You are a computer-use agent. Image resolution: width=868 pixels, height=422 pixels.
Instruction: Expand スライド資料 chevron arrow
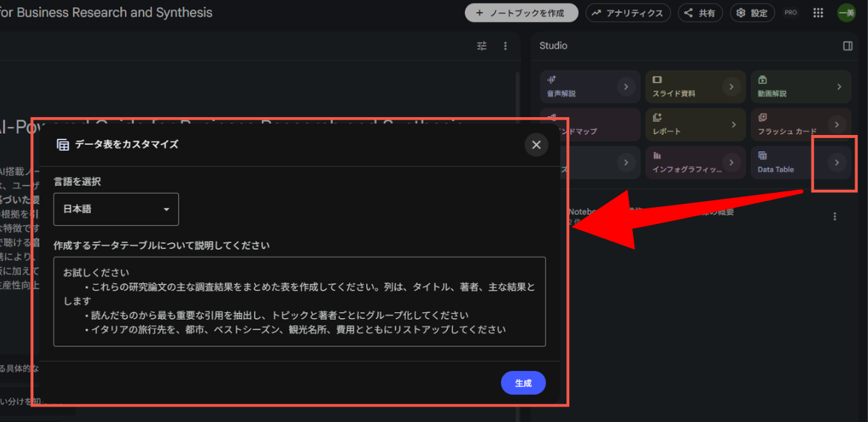point(732,86)
